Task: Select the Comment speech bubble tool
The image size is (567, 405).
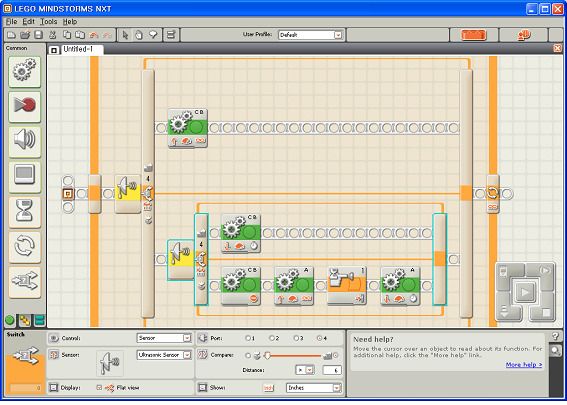Action: 153,35
